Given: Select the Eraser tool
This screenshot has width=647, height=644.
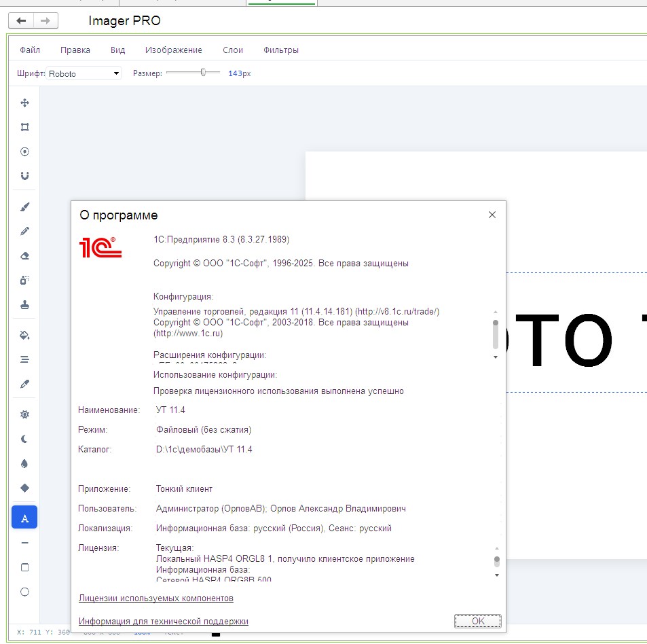Looking at the screenshot, I should tap(24, 256).
